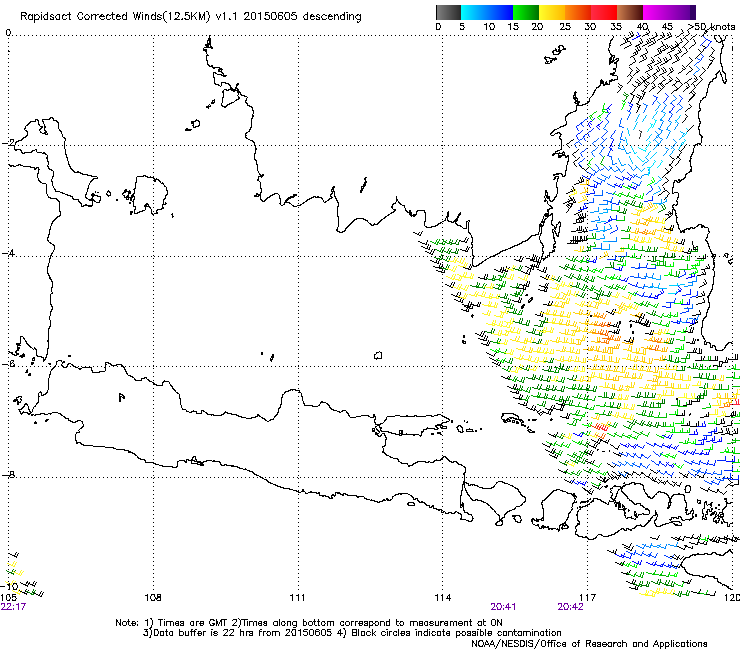Click the 111 longitude axis label
The image size is (740, 650).
298,598
